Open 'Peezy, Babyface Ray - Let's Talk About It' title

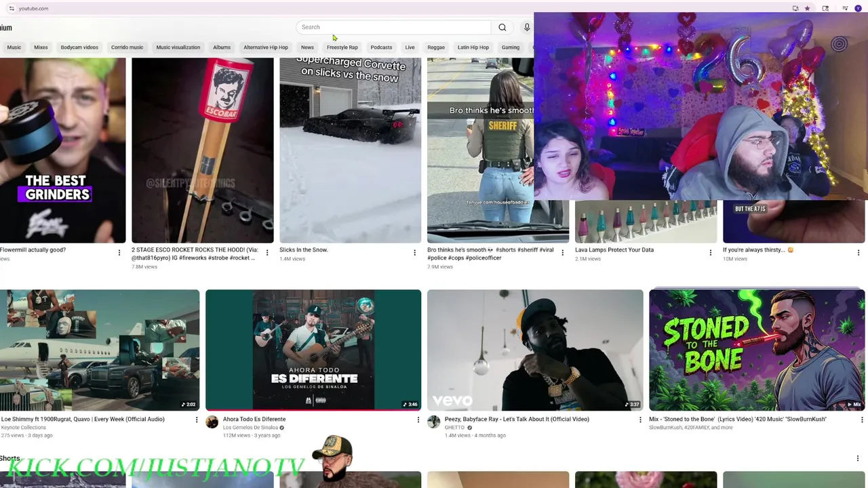coord(517,420)
